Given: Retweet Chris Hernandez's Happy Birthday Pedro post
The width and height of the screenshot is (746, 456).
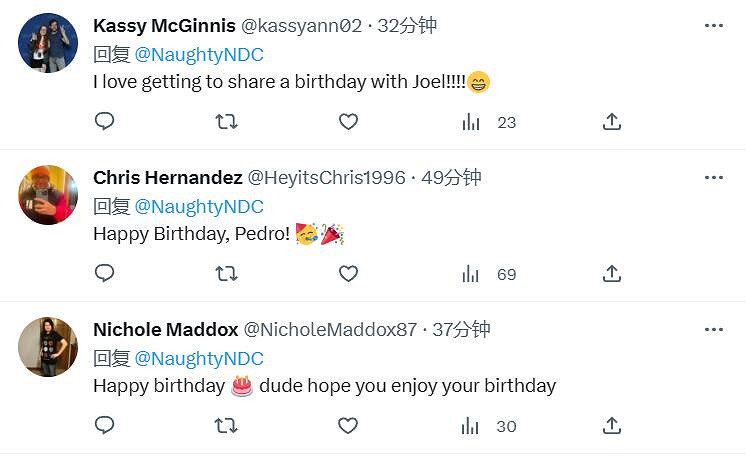Looking at the screenshot, I should tap(226, 274).
